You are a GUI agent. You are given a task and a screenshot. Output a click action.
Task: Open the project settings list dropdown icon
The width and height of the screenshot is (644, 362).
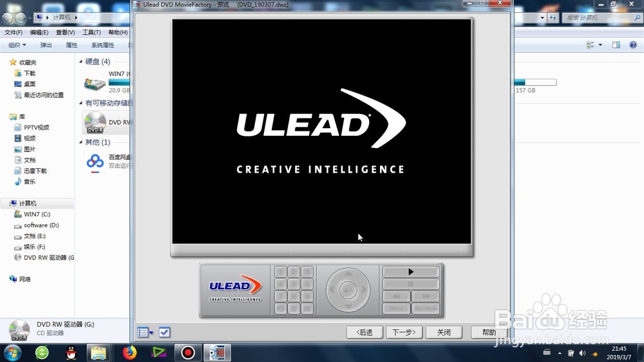145,332
